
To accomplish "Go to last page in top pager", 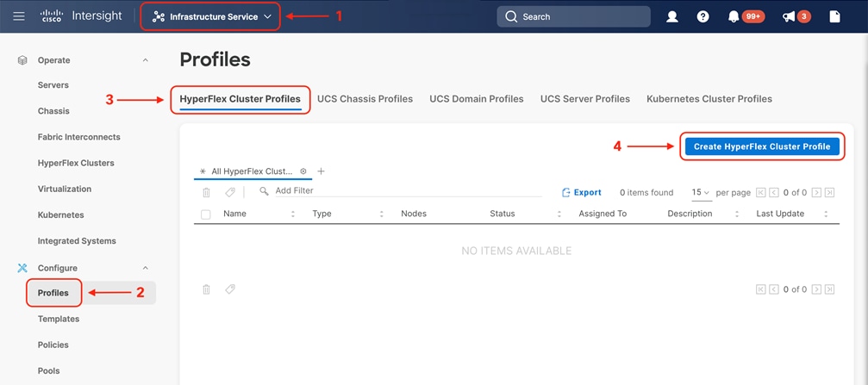I will click(829, 193).
